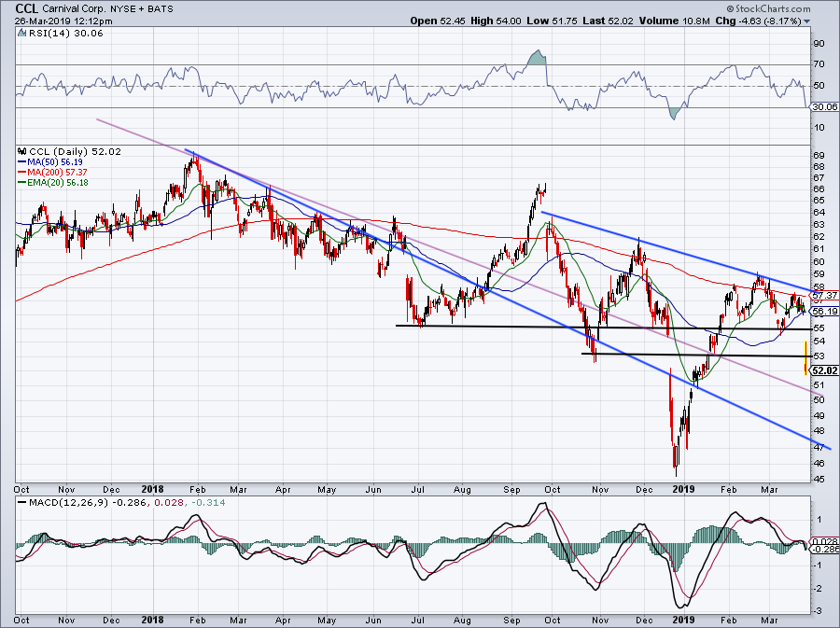840x628 pixels.
Task: Click the 26-Mar-2019 12:12pm timestamp
Action: coord(63,21)
